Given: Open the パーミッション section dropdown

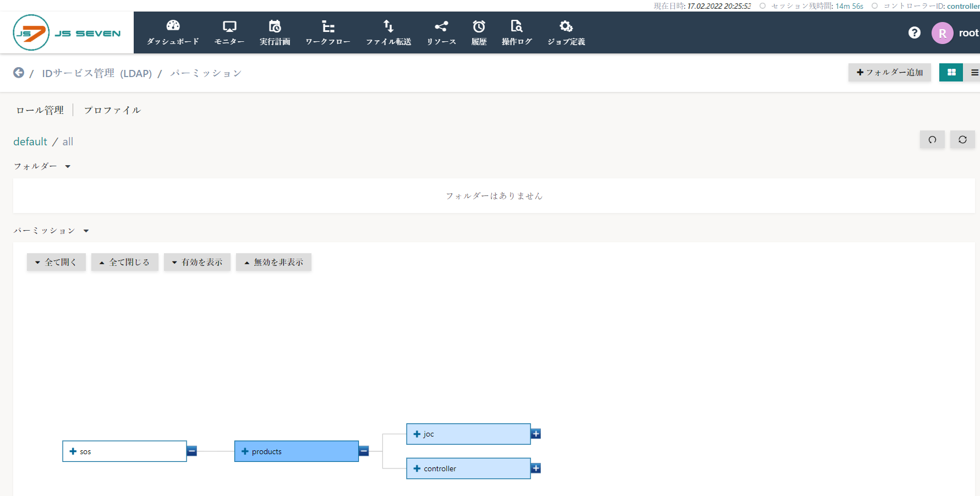Looking at the screenshot, I should (86, 231).
